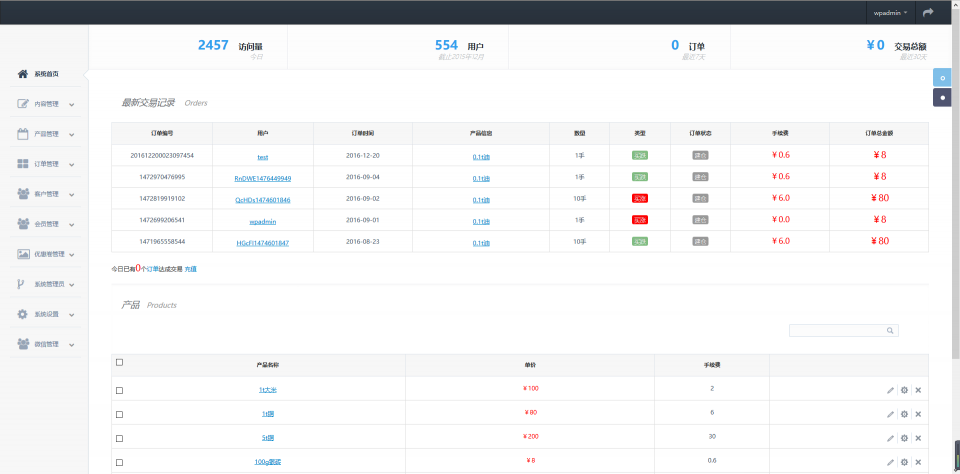Screen dimensions: 960x474
Task: Check the box for the ¥200 product
Action: click(x=119, y=438)
